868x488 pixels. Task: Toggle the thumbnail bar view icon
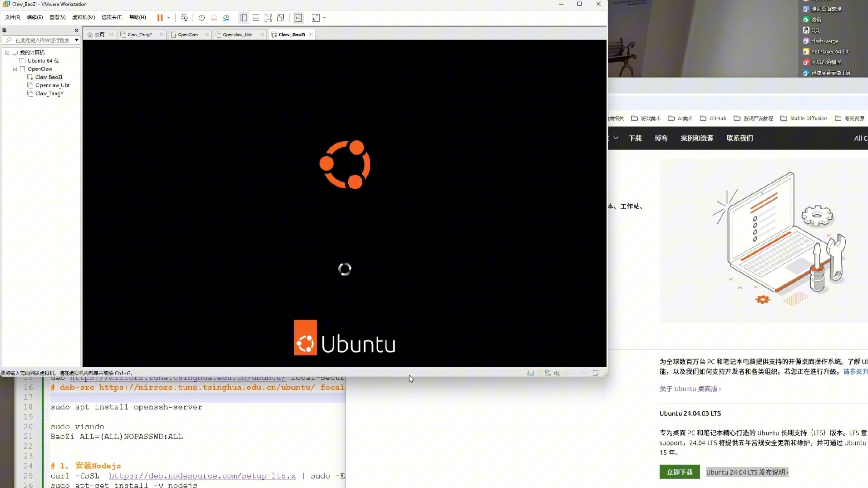256,18
